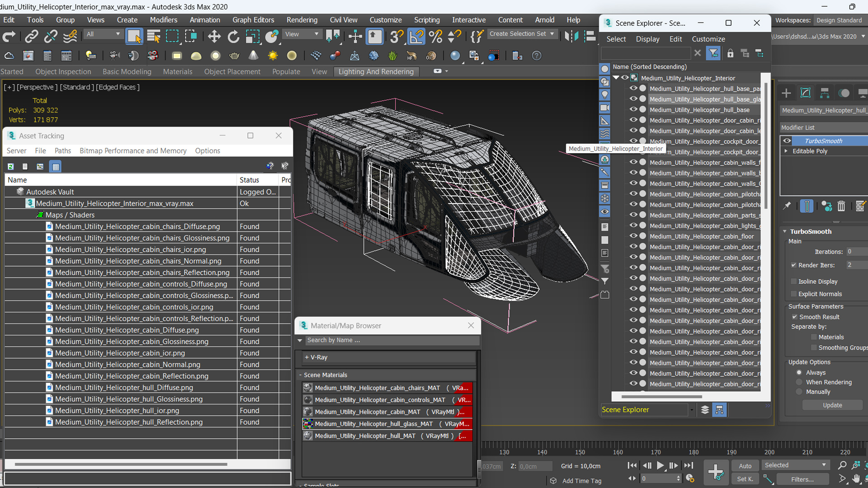Activate the Select Object arrow tool
The width and height of the screenshot is (868, 488).
(x=134, y=36)
